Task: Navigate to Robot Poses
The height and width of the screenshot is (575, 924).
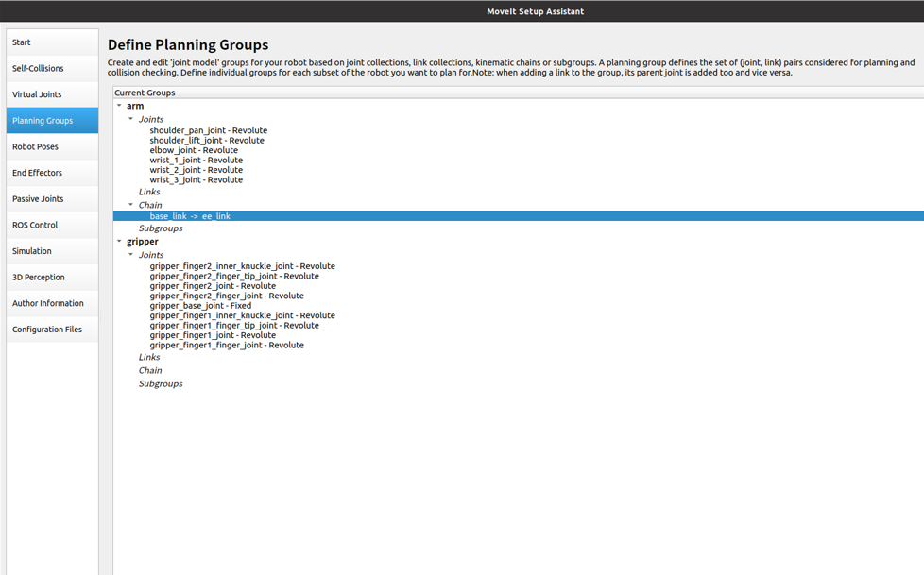Action: coord(36,146)
